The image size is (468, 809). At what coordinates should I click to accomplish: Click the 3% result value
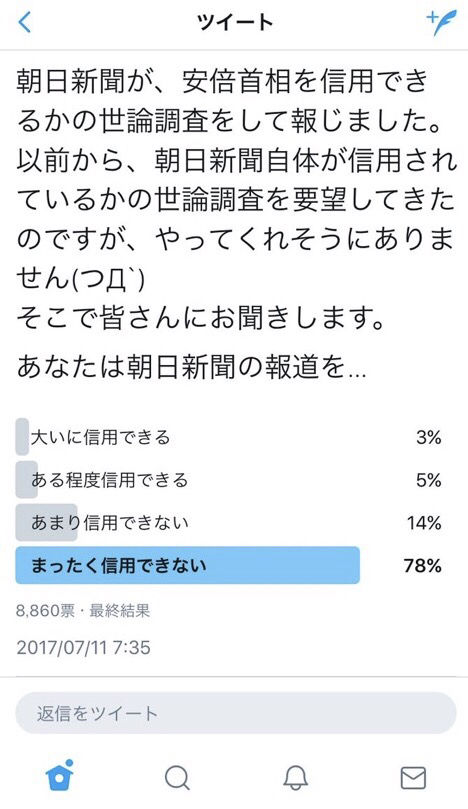click(x=429, y=438)
